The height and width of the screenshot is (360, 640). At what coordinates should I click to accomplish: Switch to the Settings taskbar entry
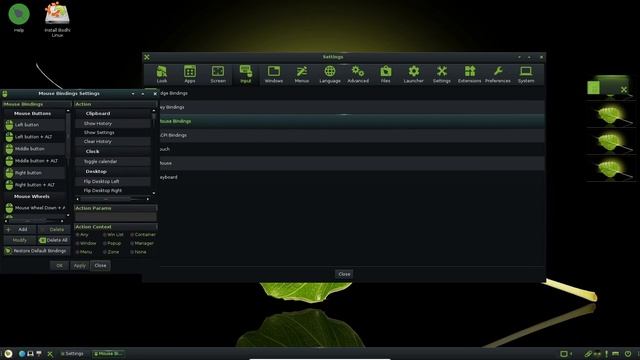[x=72, y=353]
